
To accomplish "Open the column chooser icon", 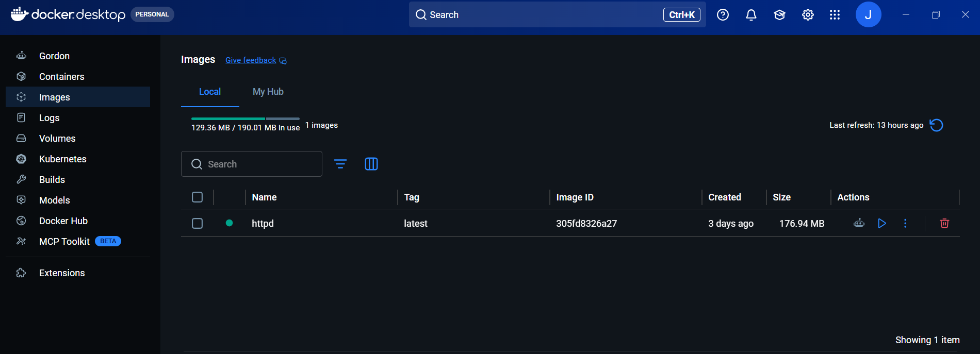I will pos(371,164).
